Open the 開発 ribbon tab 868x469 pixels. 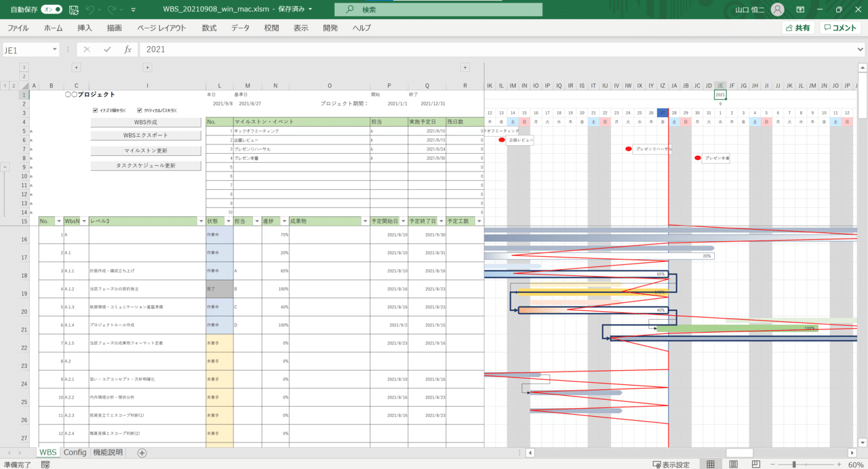330,28
